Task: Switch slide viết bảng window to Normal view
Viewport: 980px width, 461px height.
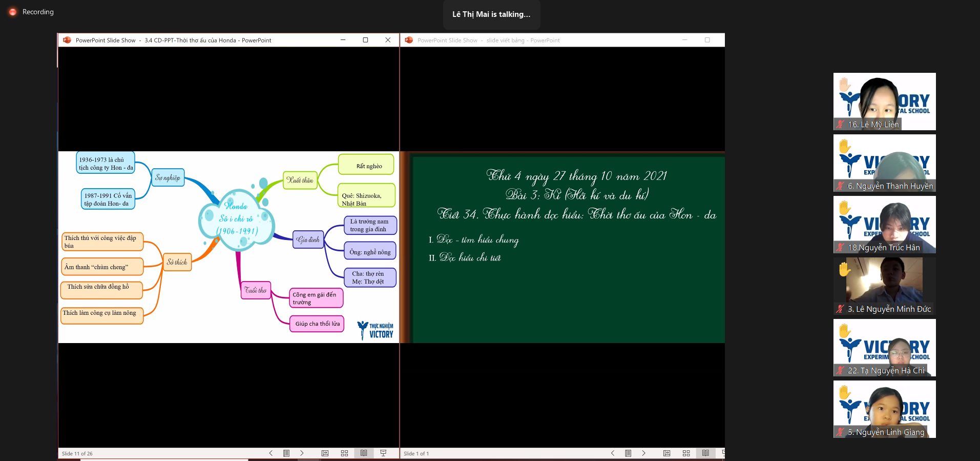Action: tap(666, 453)
